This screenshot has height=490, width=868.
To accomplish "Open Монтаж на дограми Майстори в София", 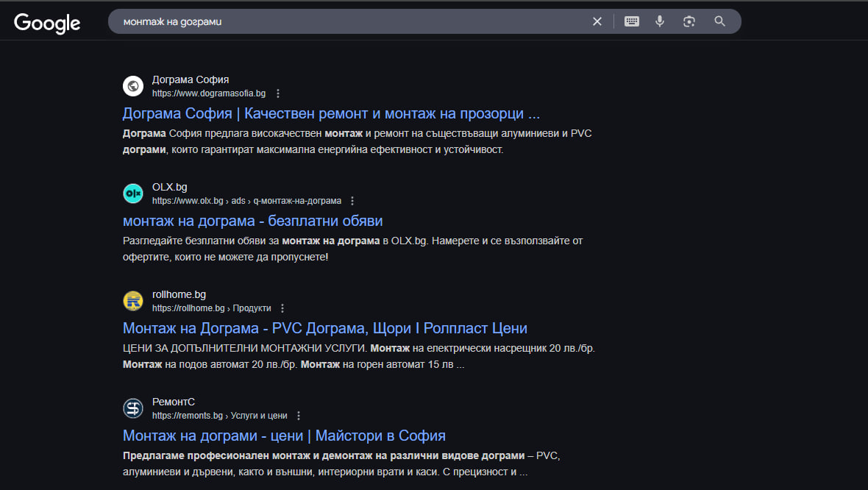I will tap(284, 436).
